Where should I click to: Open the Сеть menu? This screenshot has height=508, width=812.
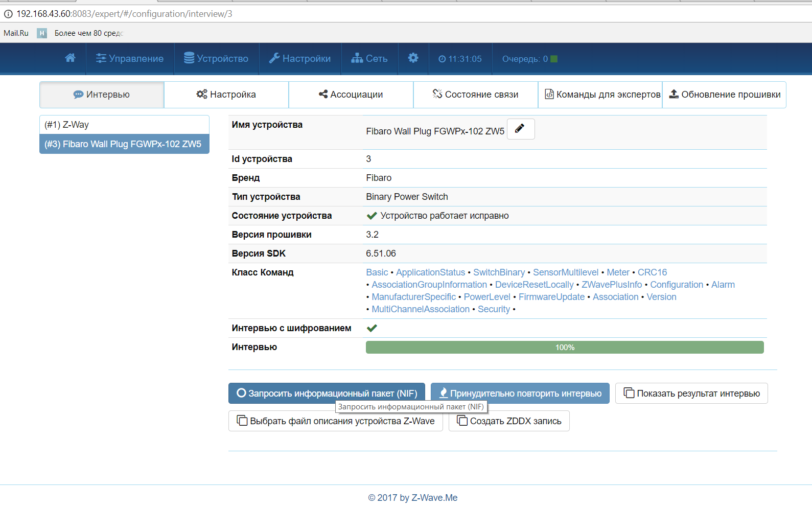(369, 59)
